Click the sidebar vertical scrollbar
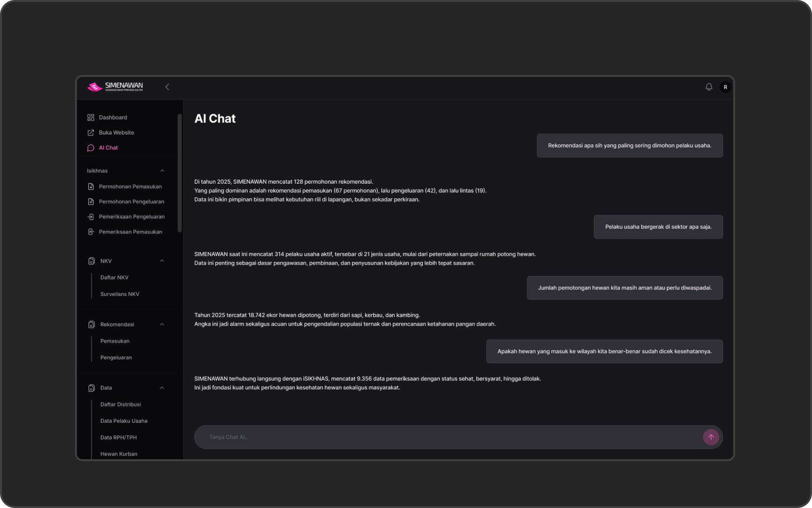 pos(180,173)
